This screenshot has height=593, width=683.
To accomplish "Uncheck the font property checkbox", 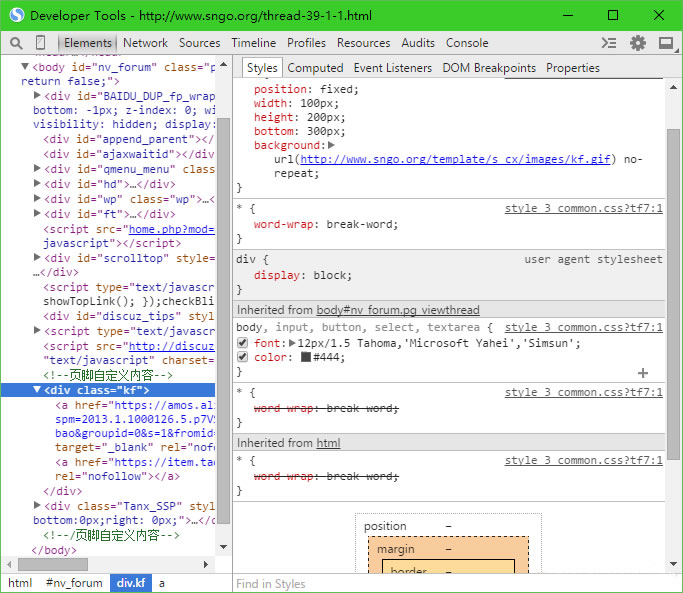I will click(243, 343).
